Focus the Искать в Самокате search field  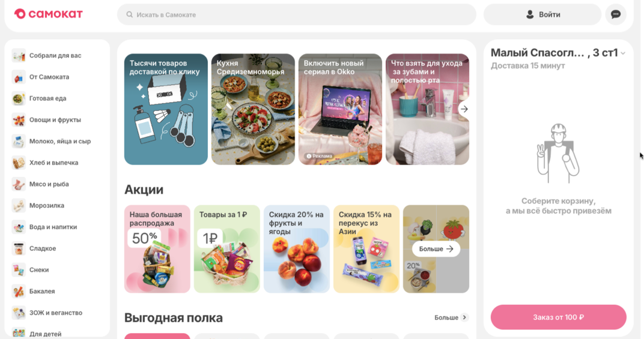297,14
